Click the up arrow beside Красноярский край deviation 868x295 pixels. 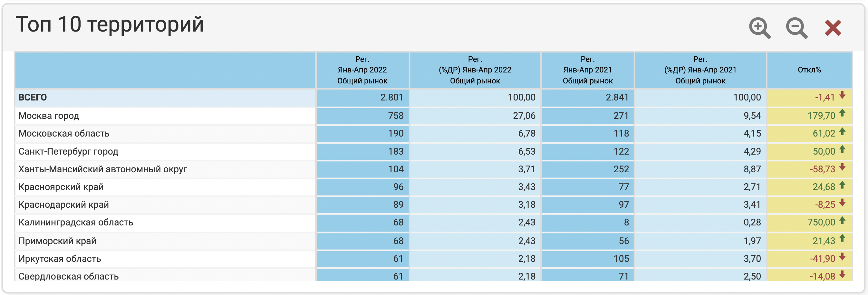[842, 185]
